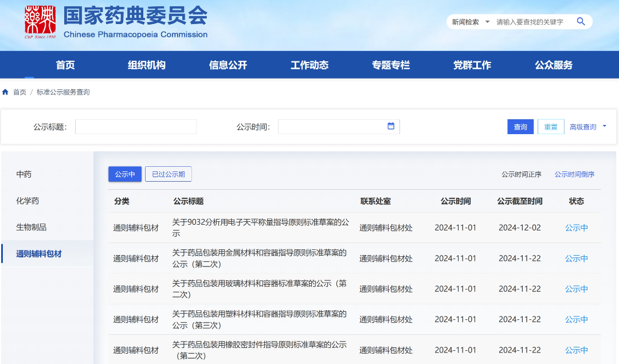Click the 2024-12-02 deadline date cell

[x=519, y=228]
